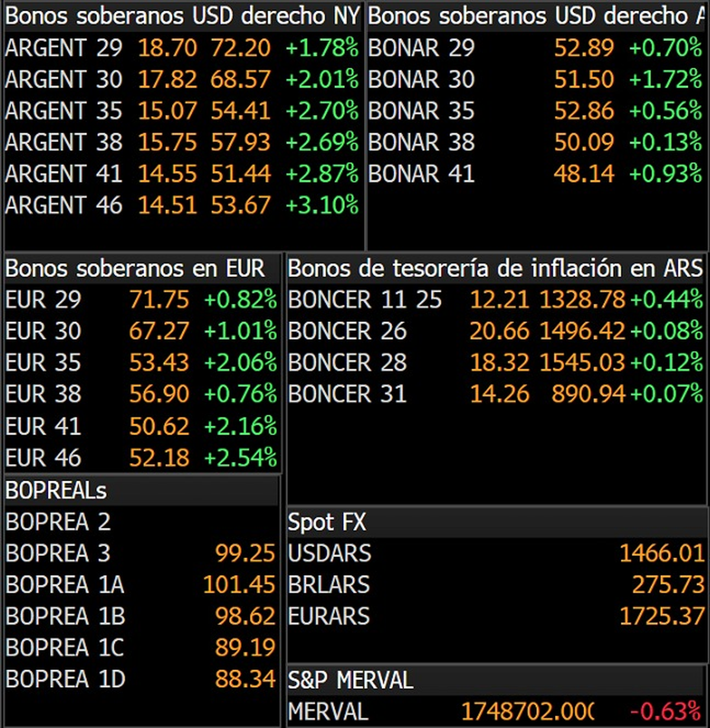Viewport: 710px width, 728px height.
Task: Select the 20.66 yield of BONCER 26
Action: click(x=500, y=331)
